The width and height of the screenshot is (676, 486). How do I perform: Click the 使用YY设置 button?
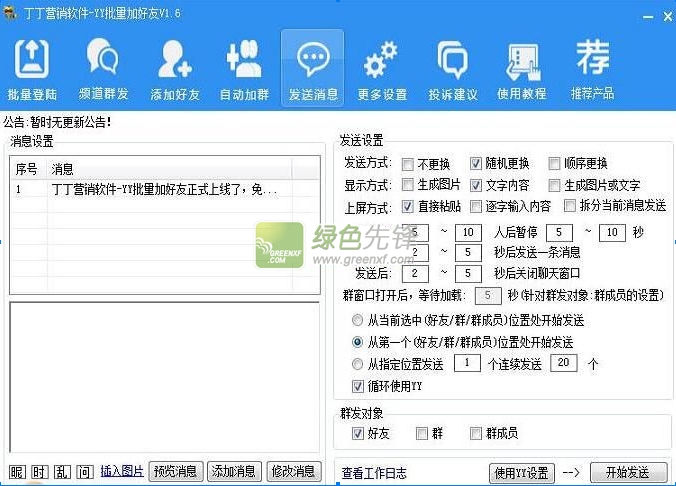[x=521, y=473]
